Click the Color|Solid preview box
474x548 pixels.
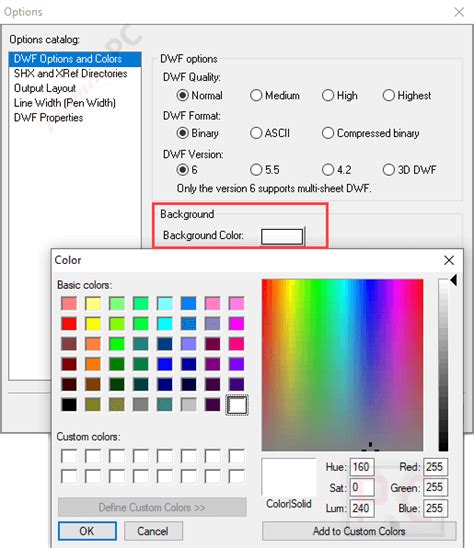pos(289,477)
